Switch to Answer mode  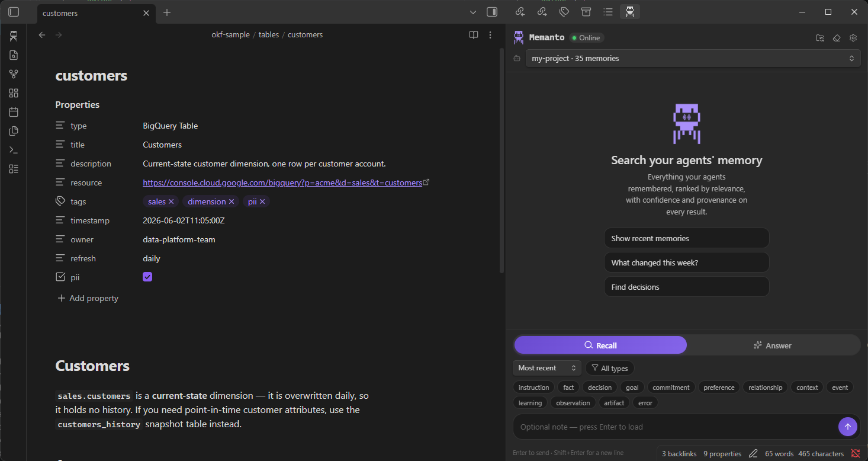[773, 345]
